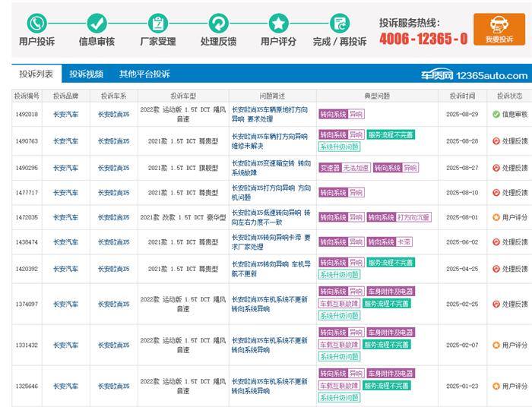The height and width of the screenshot is (407, 532).
Task: Click the 投诉车型 column header
Action: tap(183, 96)
